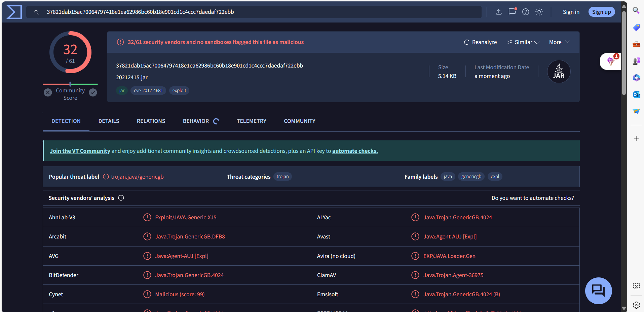Click the JAR file type icon
Viewport: 644px width, 312px height.
(x=559, y=72)
